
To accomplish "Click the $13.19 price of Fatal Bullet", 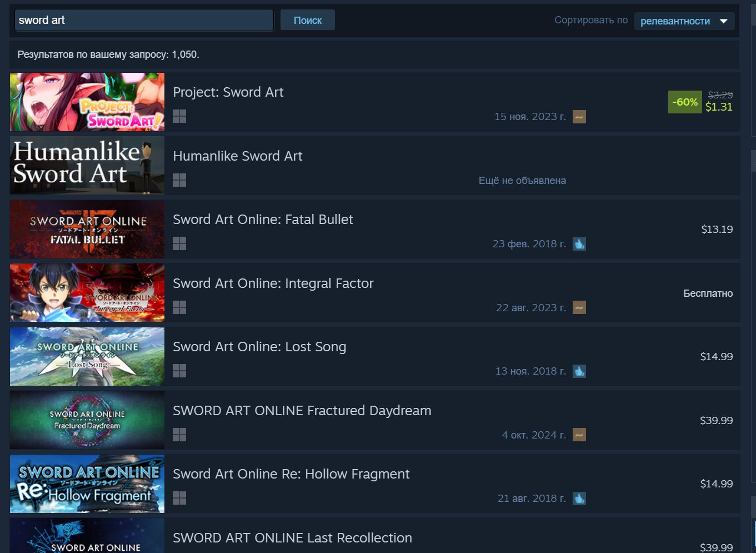I will tap(717, 229).
